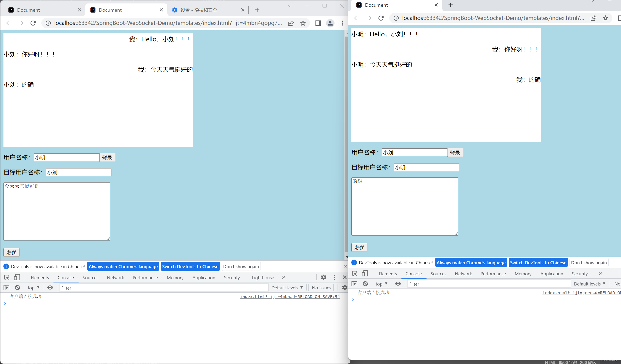Go back in the right browser window
The width and height of the screenshot is (621, 364).
coord(357,18)
